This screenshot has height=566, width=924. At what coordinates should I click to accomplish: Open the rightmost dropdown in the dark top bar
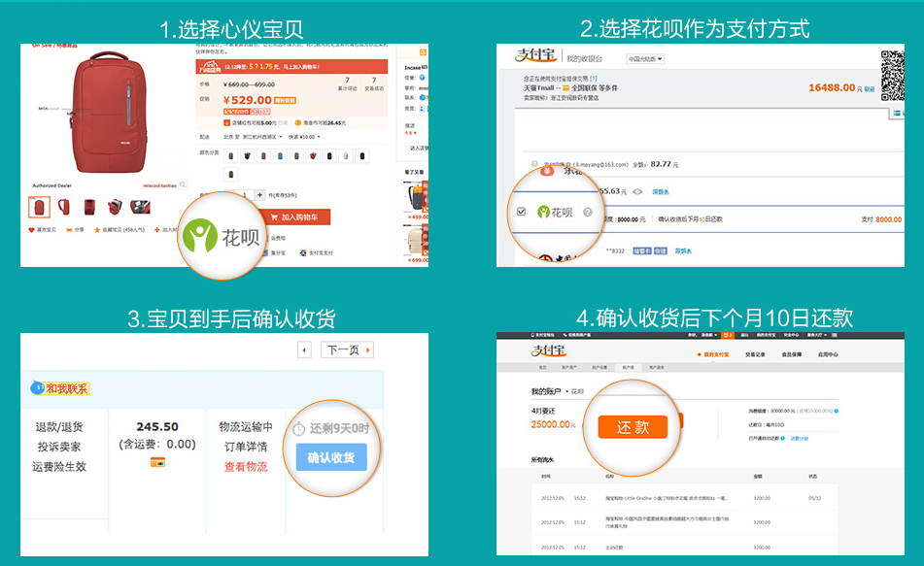(x=817, y=335)
